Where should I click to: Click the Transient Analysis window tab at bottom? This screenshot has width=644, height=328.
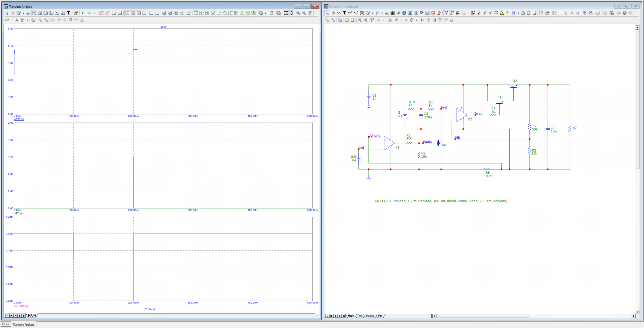click(23, 324)
